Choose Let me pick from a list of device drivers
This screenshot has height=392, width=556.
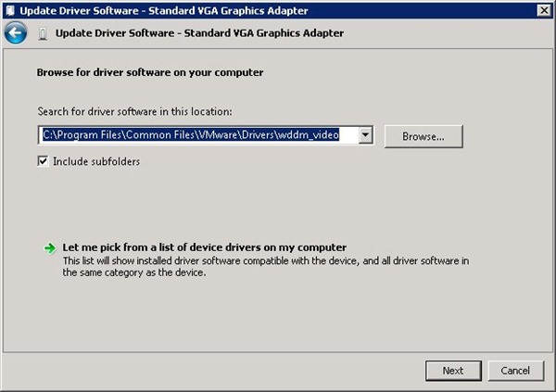(x=205, y=247)
